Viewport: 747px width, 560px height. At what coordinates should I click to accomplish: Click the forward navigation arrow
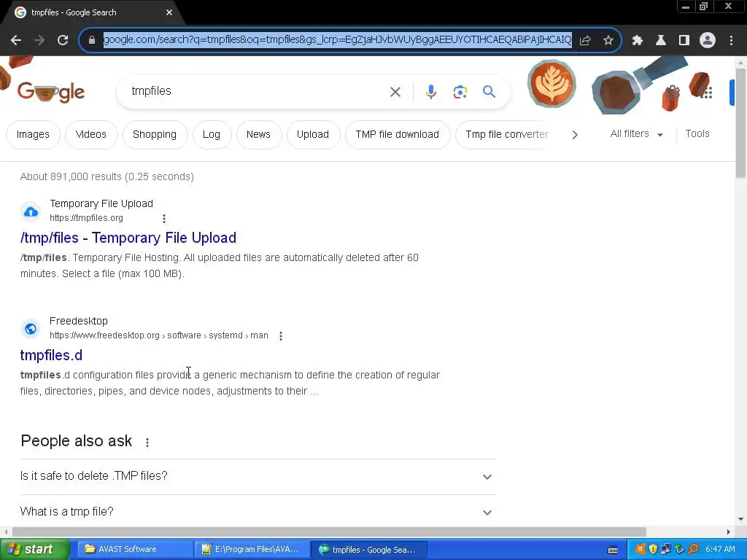[x=39, y=40]
